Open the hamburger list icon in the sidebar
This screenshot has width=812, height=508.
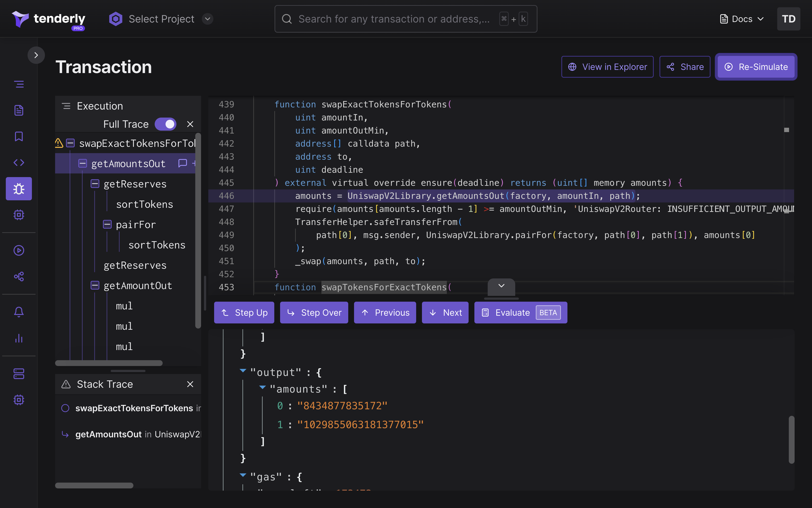pyautogui.click(x=19, y=84)
